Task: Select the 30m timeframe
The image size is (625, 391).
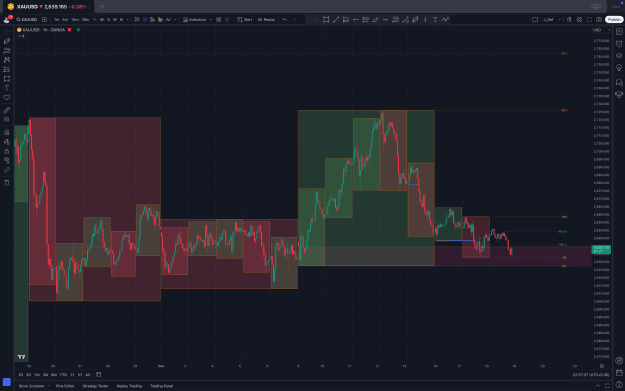Action: pyautogui.click(x=85, y=20)
